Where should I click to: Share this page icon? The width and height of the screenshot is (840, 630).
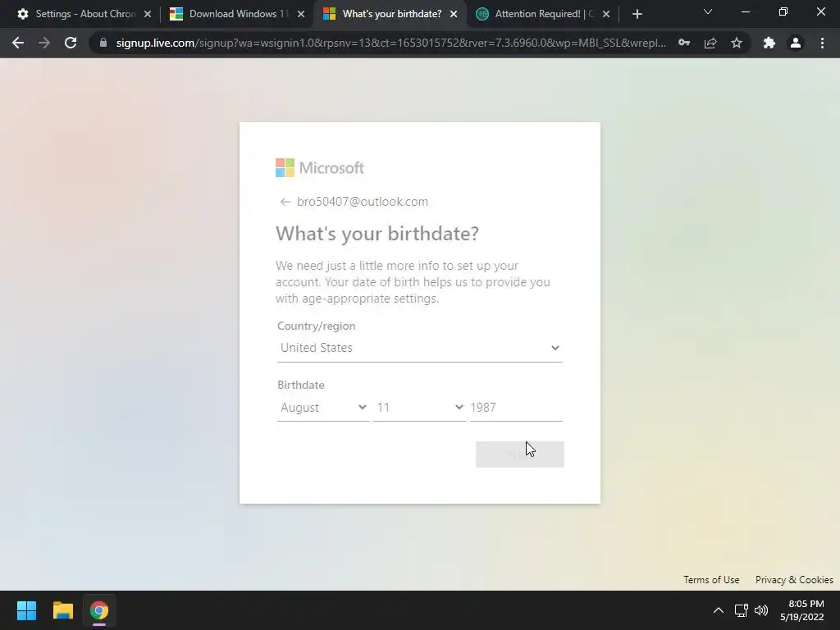pyautogui.click(x=710, y=43)
